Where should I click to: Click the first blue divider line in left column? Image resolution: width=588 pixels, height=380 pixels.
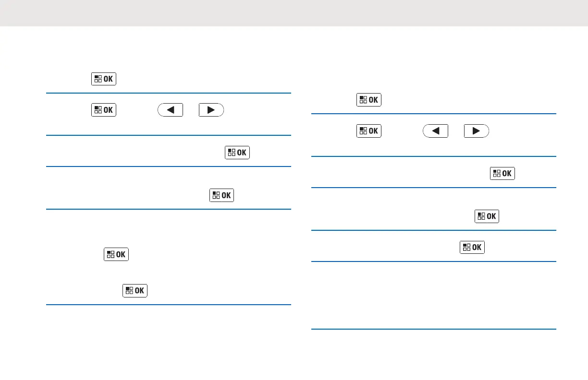[x=169, y=93]
